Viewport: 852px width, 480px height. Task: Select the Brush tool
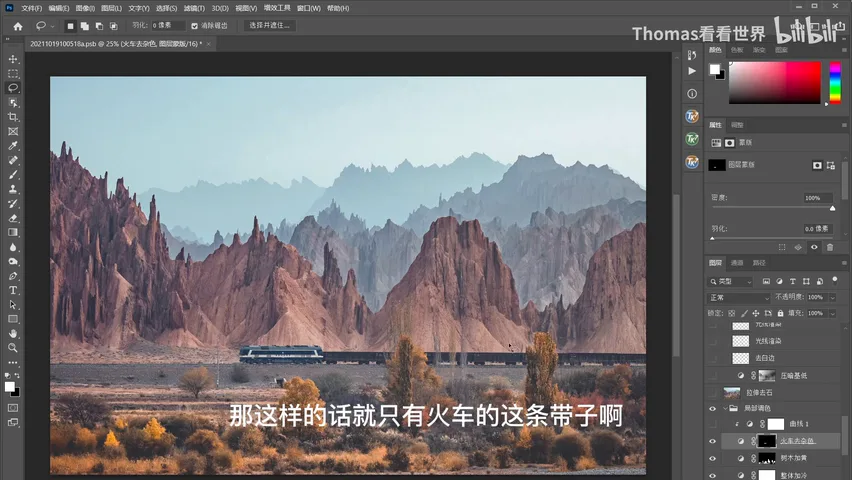pyautogui.click(x=13, y=175)
